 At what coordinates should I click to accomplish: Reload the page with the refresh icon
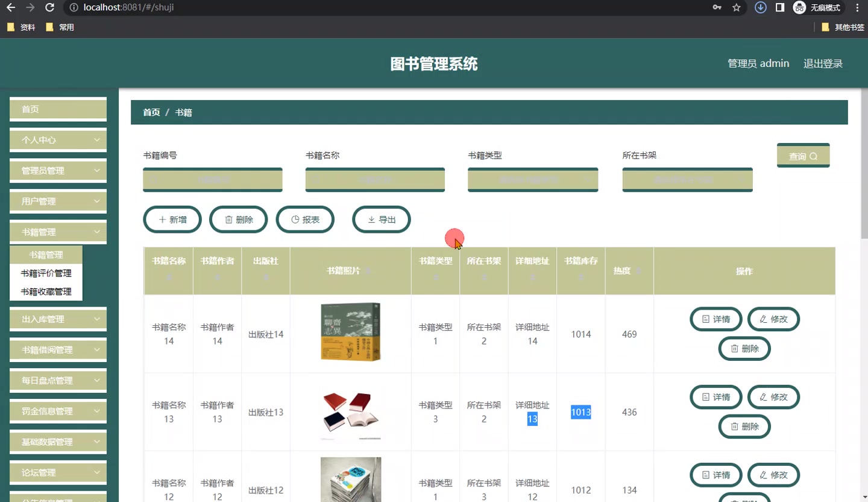pos(49,8)
